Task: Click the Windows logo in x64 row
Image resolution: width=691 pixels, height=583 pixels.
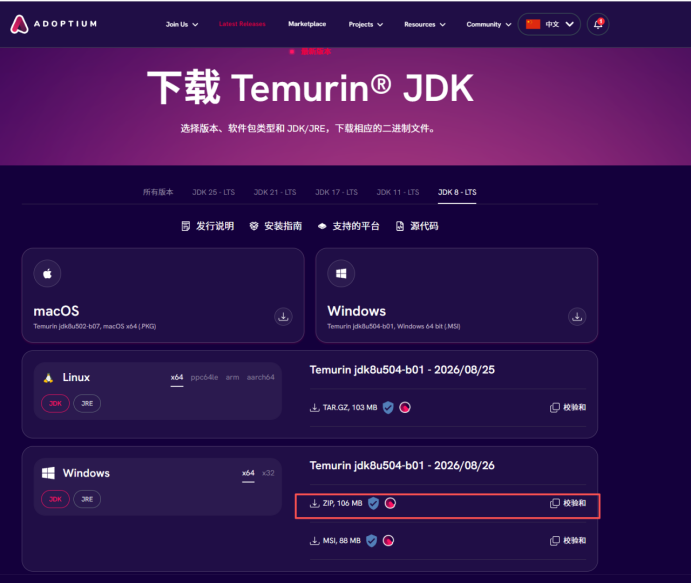Action: point(48,473)
